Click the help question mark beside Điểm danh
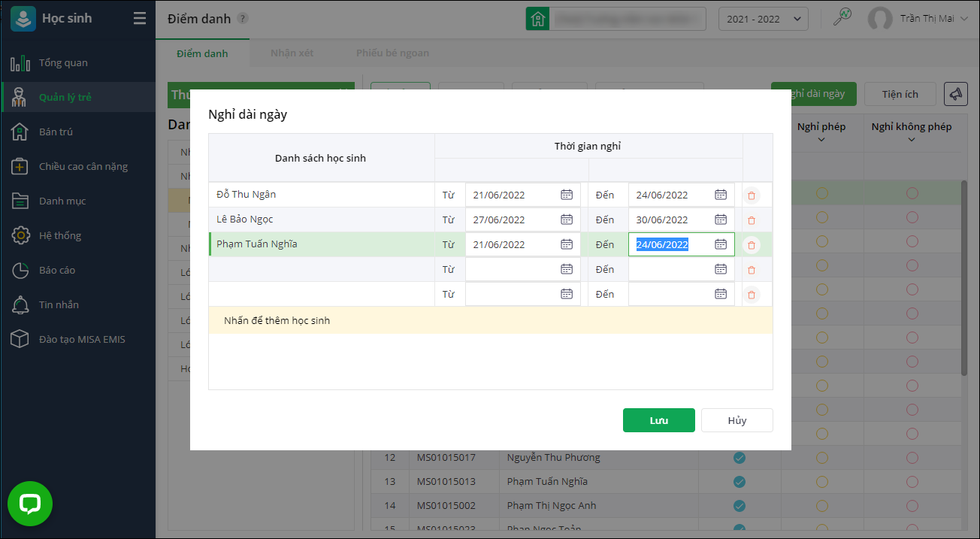This screenshot has width=980, height=539. [x=243, y=20]
